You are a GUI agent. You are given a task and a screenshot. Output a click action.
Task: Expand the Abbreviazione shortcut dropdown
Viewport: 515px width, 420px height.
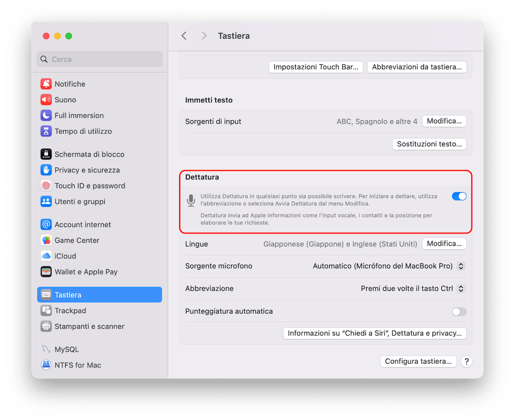[461, 289]
